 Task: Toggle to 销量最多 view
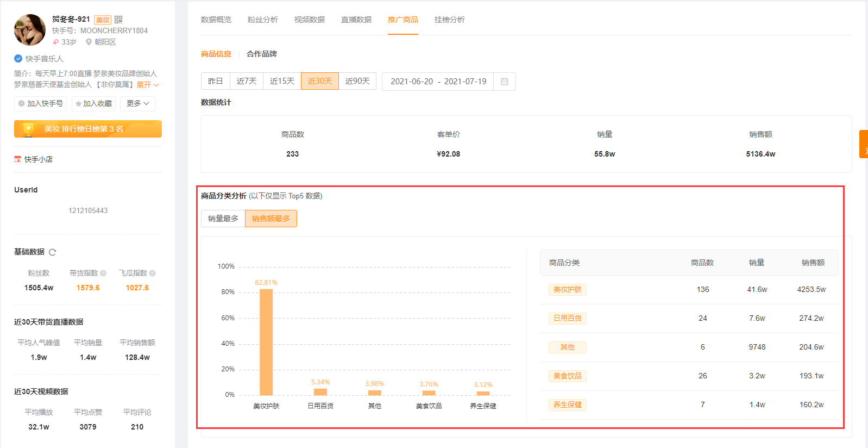[x=223, y=219]
